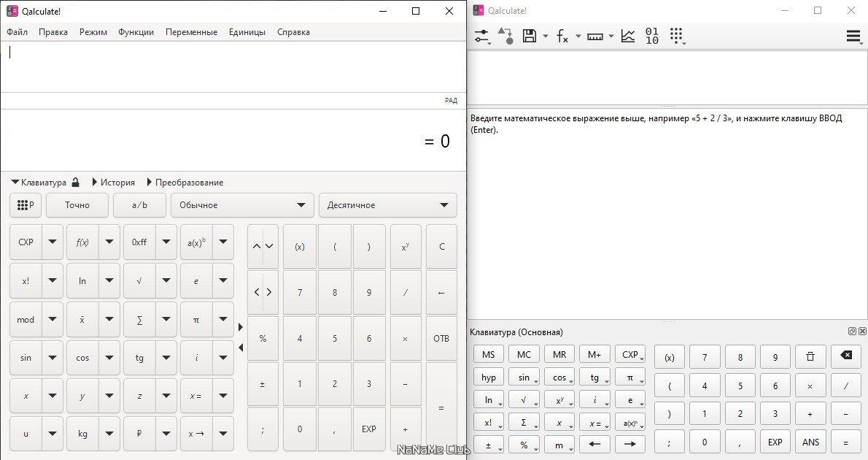Open the Функции menu
868x460 pixels.
coord(136,32)
